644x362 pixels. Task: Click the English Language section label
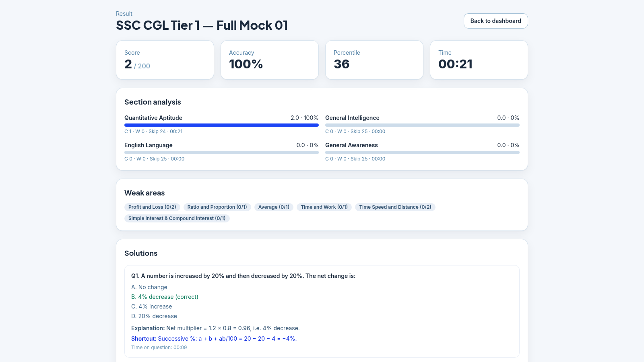(x=149, y=145)
